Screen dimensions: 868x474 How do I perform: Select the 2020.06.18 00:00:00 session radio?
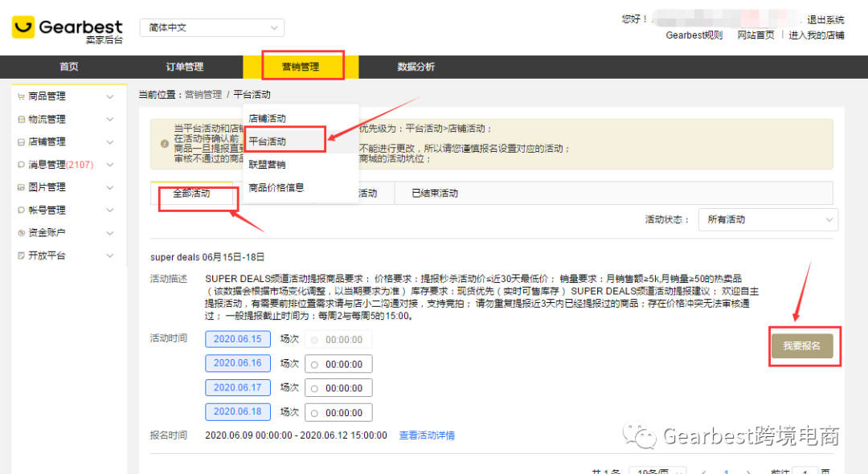pyautogui.click(x=314, y=413)
